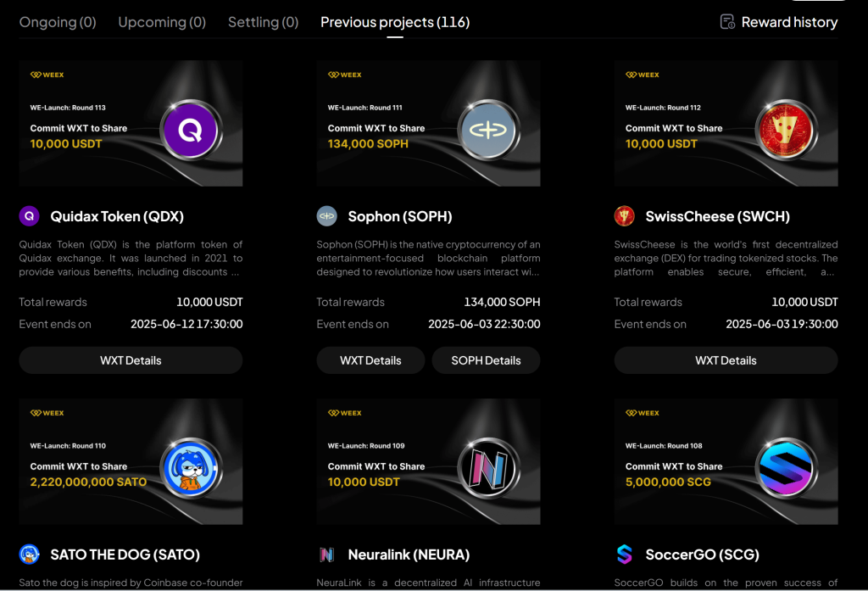The width and height of the screenshot is (868, 591).
Task: Click the Sophon description paragraph
Action: click(x=428, y=258)
